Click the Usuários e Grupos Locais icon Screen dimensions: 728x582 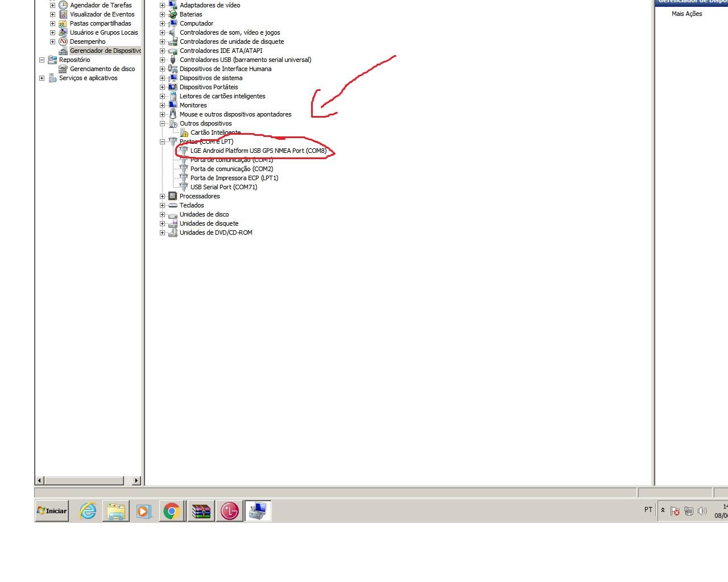click(x=63, y=32)
